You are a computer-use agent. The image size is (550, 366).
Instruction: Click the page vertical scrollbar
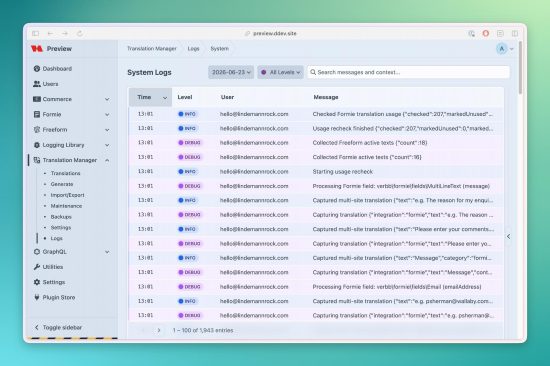(520, 67)
